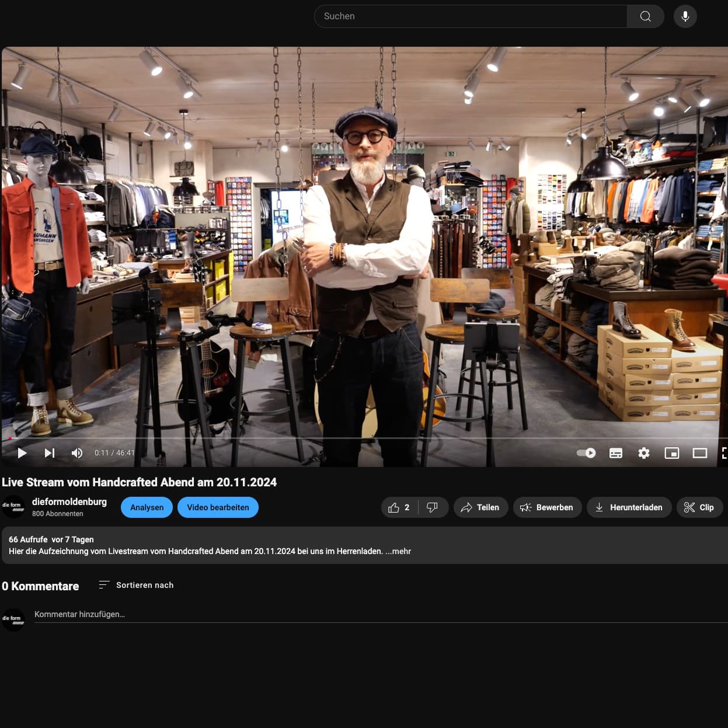This screenshot has width=728, height=728.
Task: Toggle autoplay switch
Action: [x=586, y=453]
